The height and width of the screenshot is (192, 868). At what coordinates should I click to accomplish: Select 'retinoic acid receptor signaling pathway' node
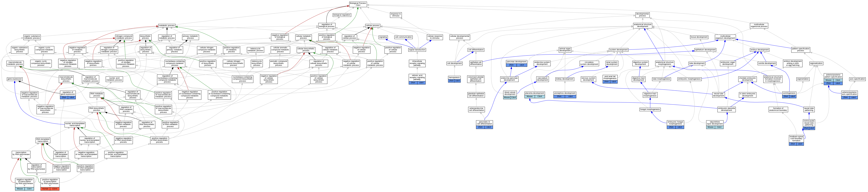point(417,77)
